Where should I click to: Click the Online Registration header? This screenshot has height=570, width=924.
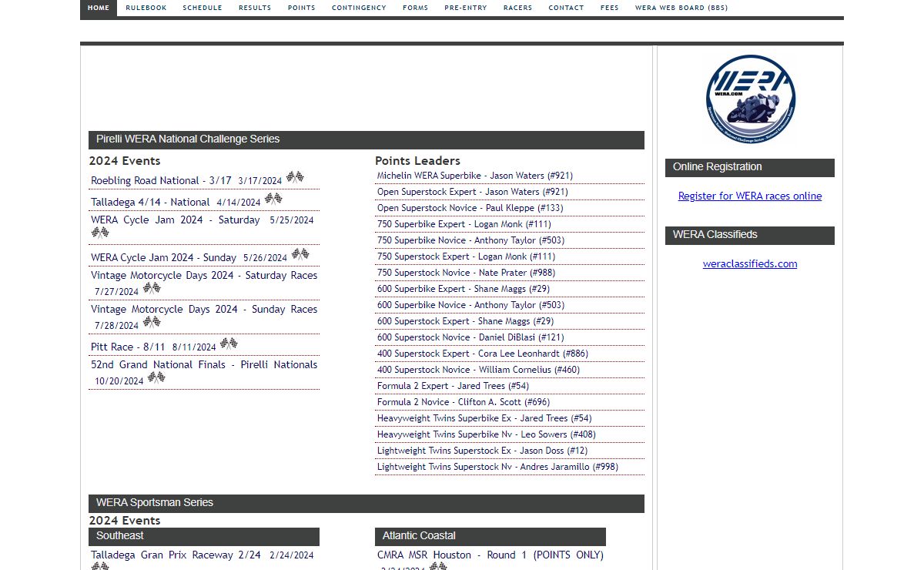click(750, 167)
